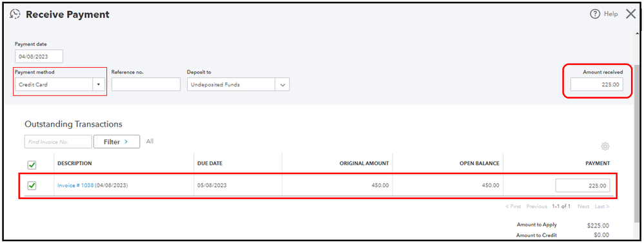This screenshot has height=243, width=644.
Task: Go to the Previous page link
Action: (x=537, y=206)
